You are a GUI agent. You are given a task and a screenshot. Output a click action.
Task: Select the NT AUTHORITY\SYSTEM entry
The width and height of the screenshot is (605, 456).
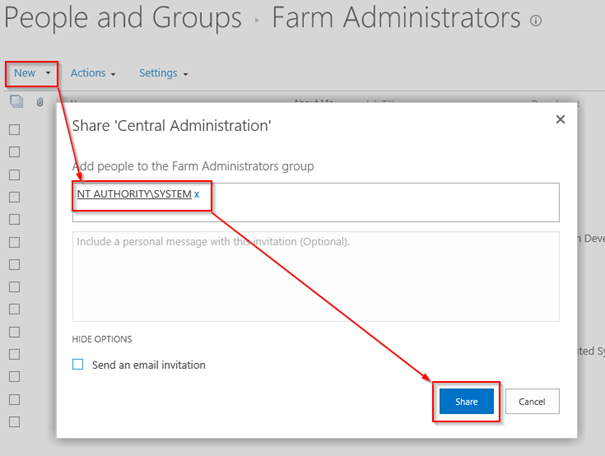point(133,194)
